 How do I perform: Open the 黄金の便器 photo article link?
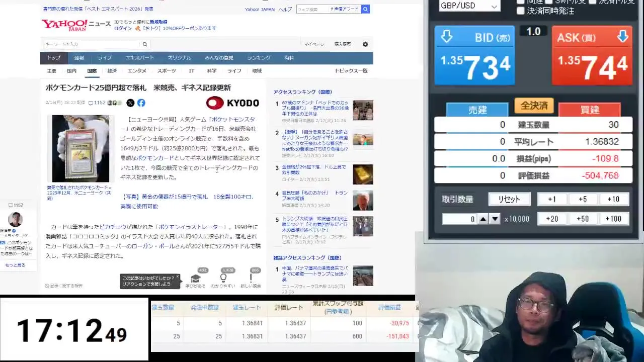coord(187,201)
